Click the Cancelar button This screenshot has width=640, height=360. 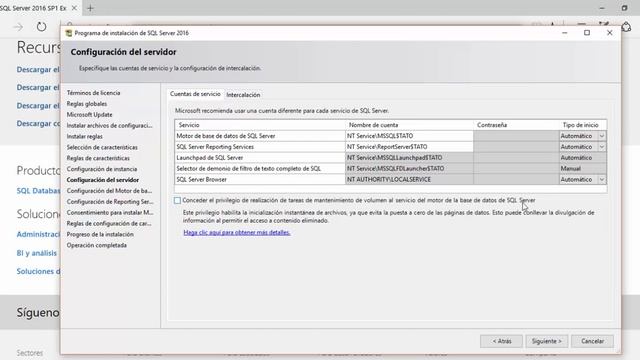click(x=592, y=341)
